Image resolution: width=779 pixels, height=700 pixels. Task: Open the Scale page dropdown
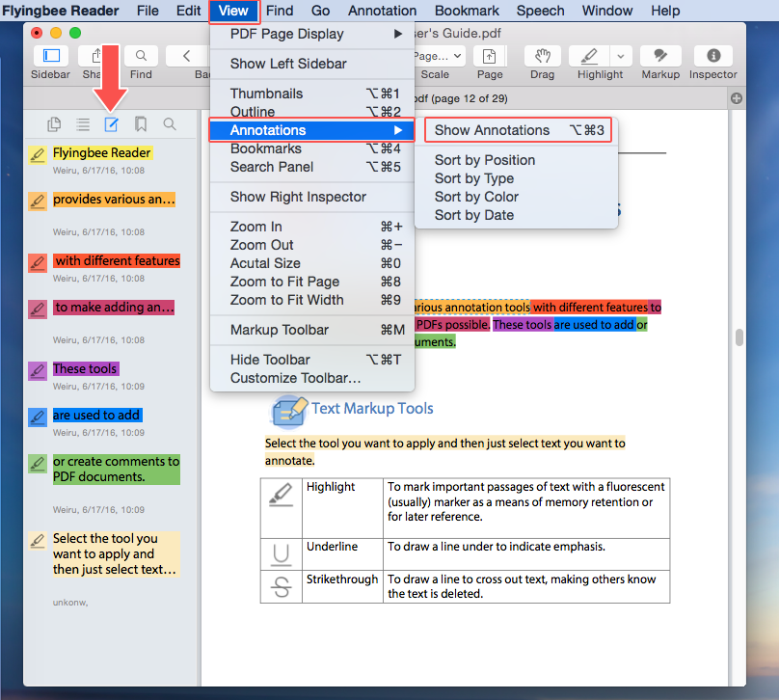pyautogui.click(x=440, y=56)
